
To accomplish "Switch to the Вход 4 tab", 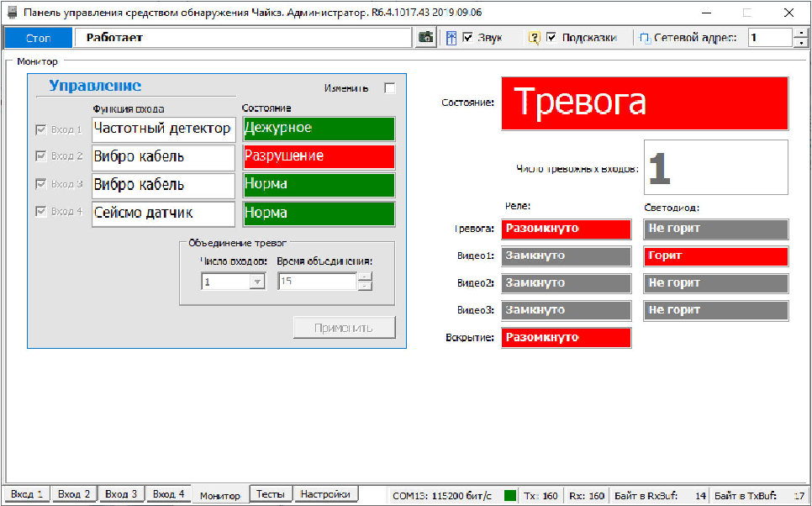I will point(168,494).
